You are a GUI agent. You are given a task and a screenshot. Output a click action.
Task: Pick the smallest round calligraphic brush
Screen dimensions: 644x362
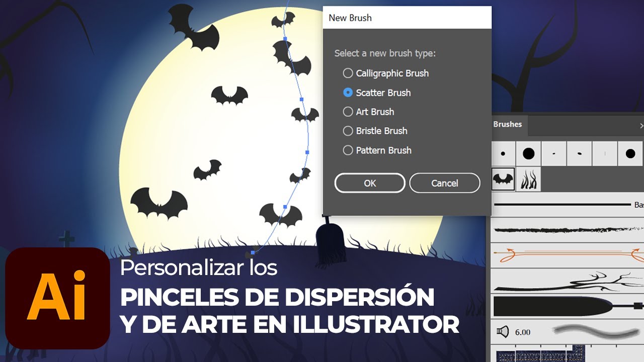tap(503, 154)
